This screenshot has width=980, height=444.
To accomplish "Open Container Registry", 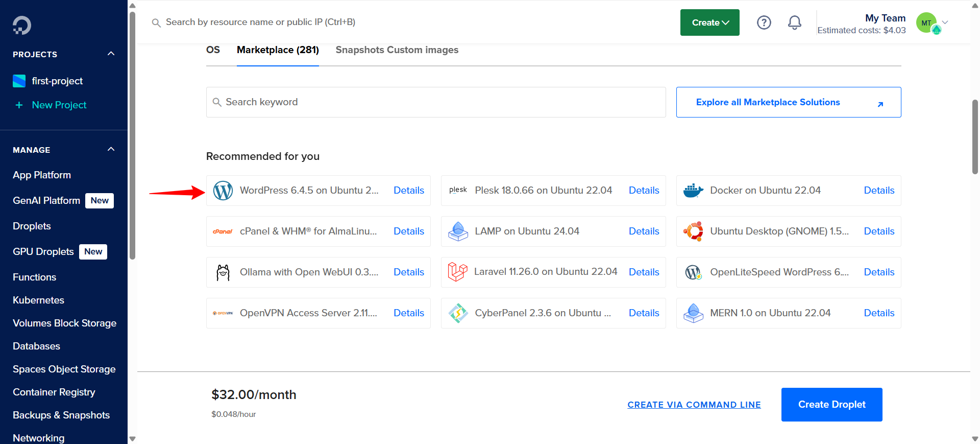I will pyautogui.click(x=54, y=392).
